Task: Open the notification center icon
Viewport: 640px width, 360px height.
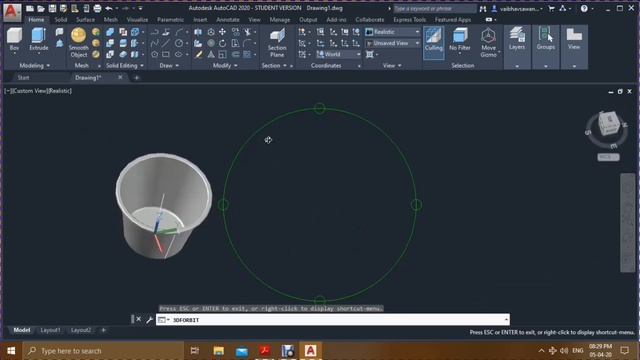Action: pyautogui.click(x=624, y=350)
